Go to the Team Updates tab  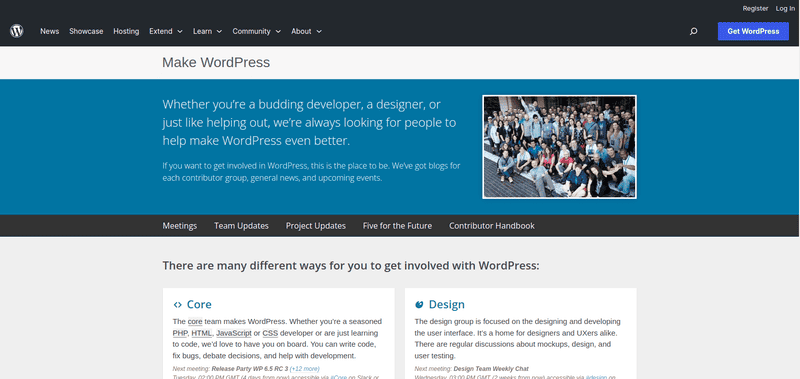[x=241, y=225]
